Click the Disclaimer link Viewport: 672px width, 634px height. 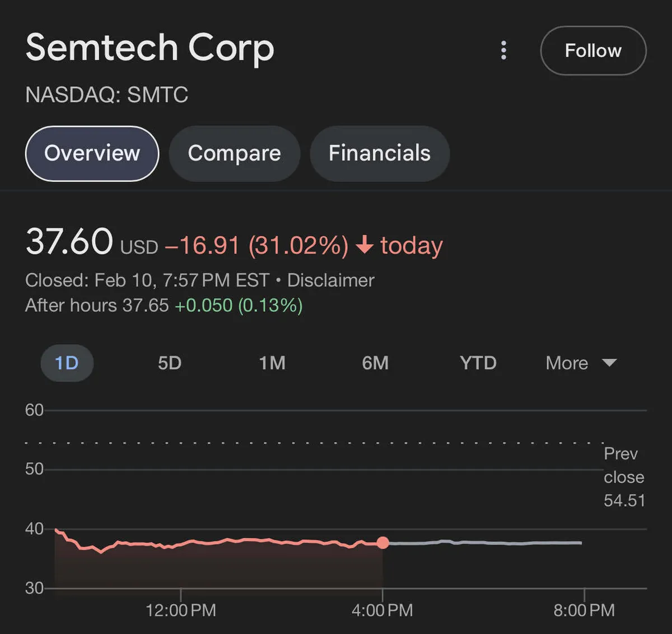coord(330,280)
